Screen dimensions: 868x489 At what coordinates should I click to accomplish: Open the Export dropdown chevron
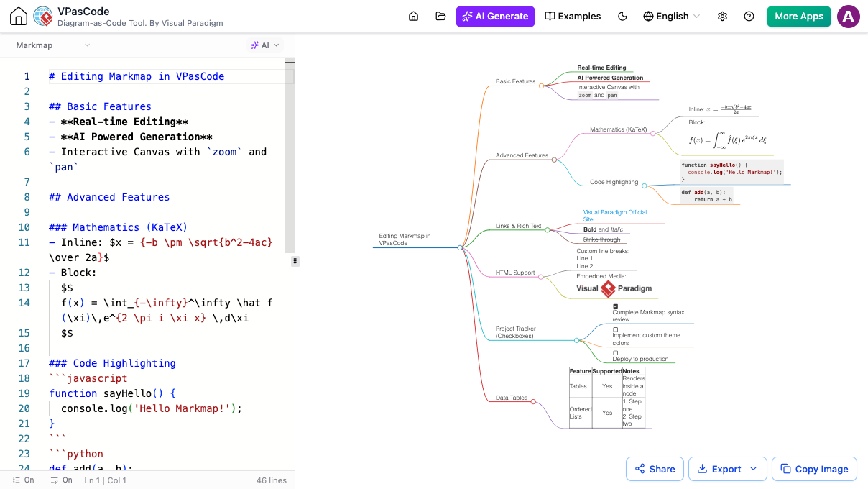coord(753,469)
